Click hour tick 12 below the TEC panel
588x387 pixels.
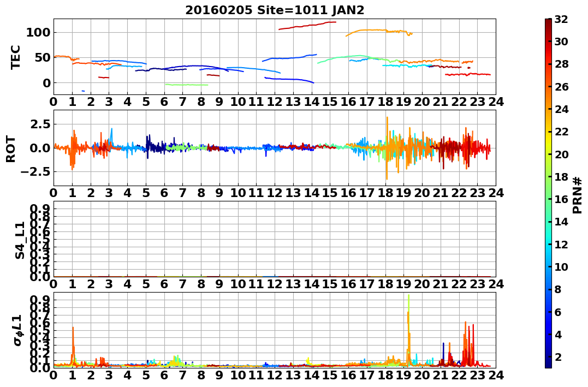[x=275, y=102]
